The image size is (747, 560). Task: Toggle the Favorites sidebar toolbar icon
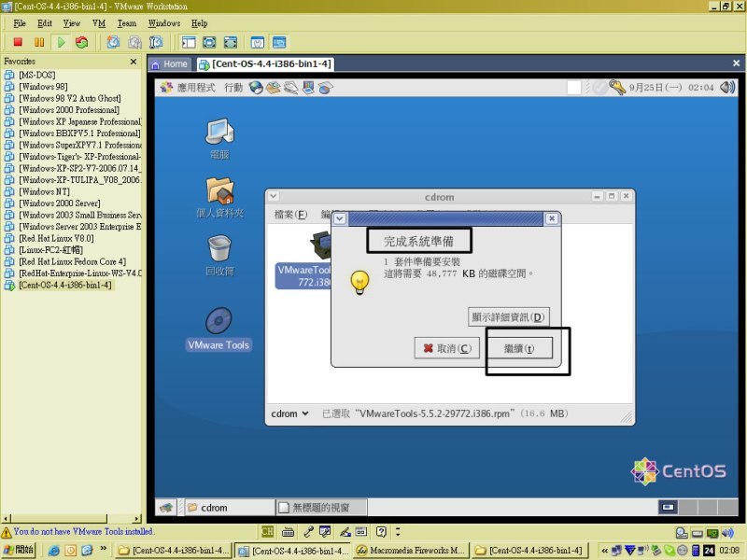[x=189, y=42]
